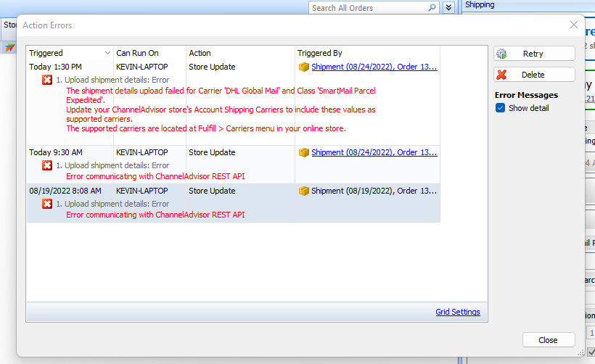
Task: Expand advanced search double-chevron button
Action: 448,7
